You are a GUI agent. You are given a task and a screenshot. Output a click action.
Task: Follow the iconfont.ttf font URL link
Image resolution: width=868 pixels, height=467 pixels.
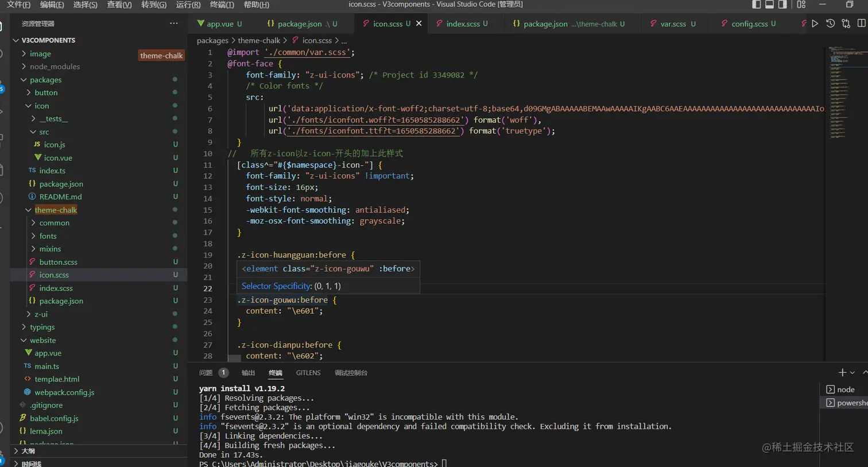tap(373, 131)
